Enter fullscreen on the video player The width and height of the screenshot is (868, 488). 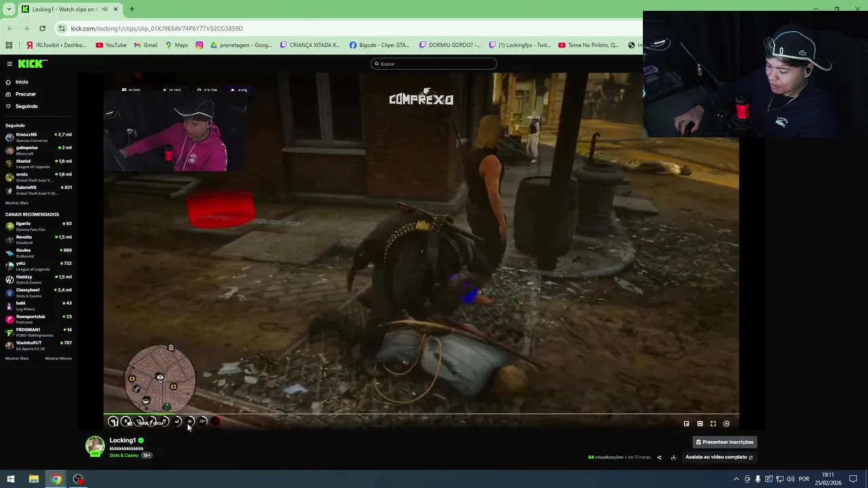(x=713, y=424)
